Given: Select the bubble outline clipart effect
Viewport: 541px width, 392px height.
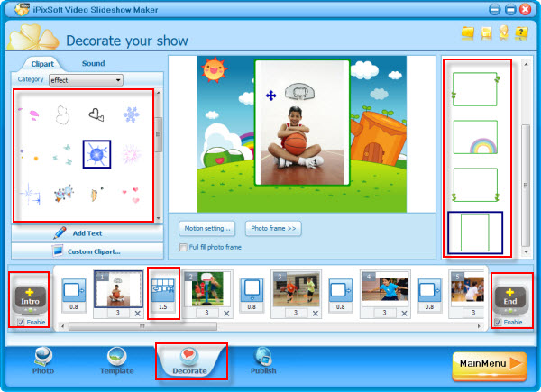Looking at the screenshot, I should (63, 114).
